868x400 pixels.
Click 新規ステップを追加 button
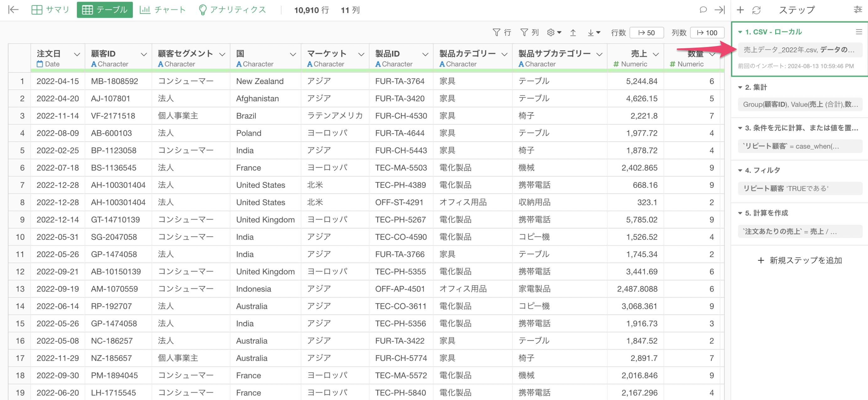pyautogui.click(x=800, y=260)
